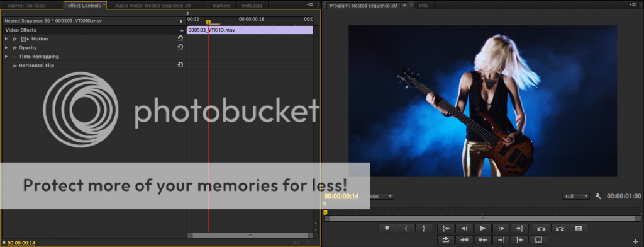Go to the previous marker
The image size is (644, 247).
tap(482, 239)
